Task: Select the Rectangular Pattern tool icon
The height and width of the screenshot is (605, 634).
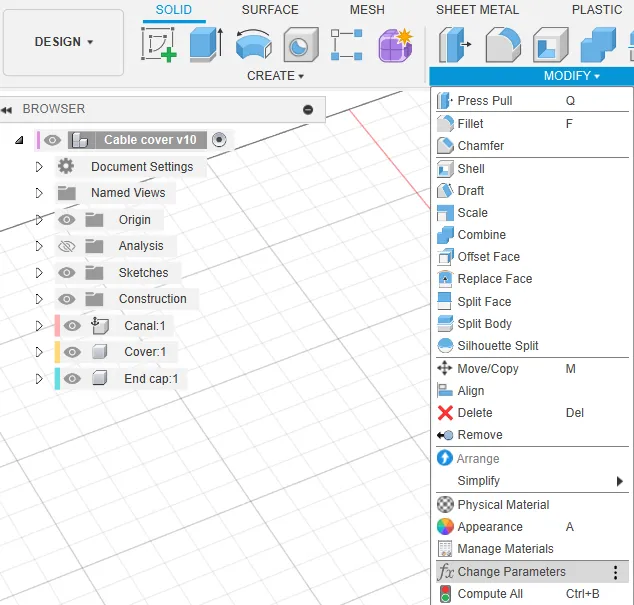Action: [347, 44]
